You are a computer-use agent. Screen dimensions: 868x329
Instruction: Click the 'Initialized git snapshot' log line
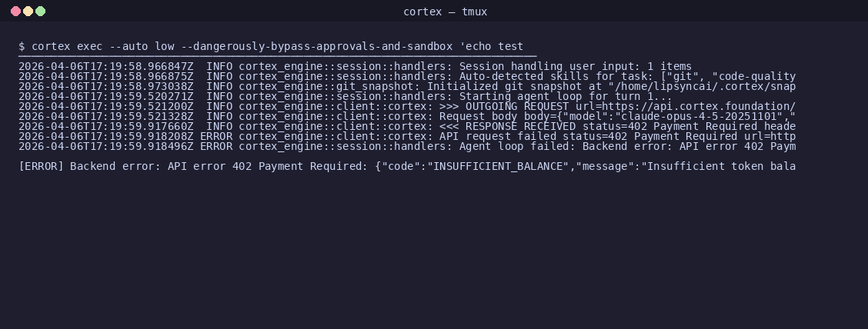point(407,86)
